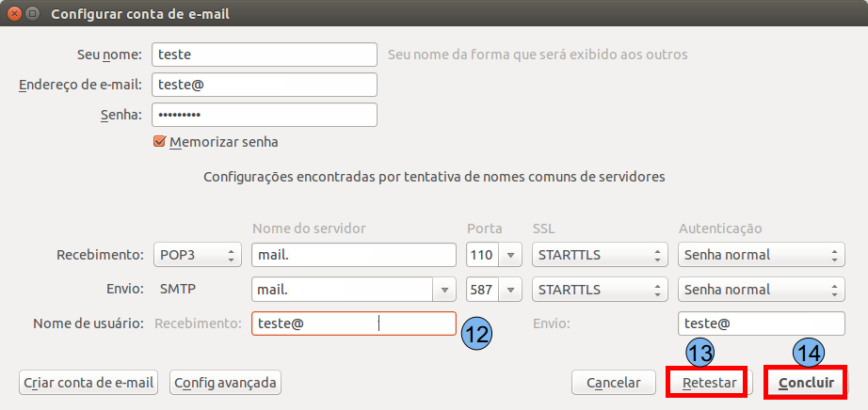Click the Seu nome text field
Screen dimensions: 868x410
[264, 55]
